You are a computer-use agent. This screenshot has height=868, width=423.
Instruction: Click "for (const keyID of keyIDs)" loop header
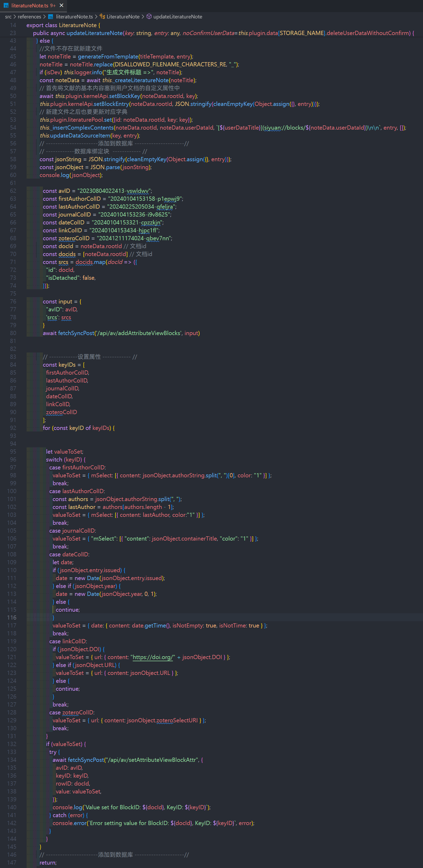pyautogui.click(x=77, y=428)
